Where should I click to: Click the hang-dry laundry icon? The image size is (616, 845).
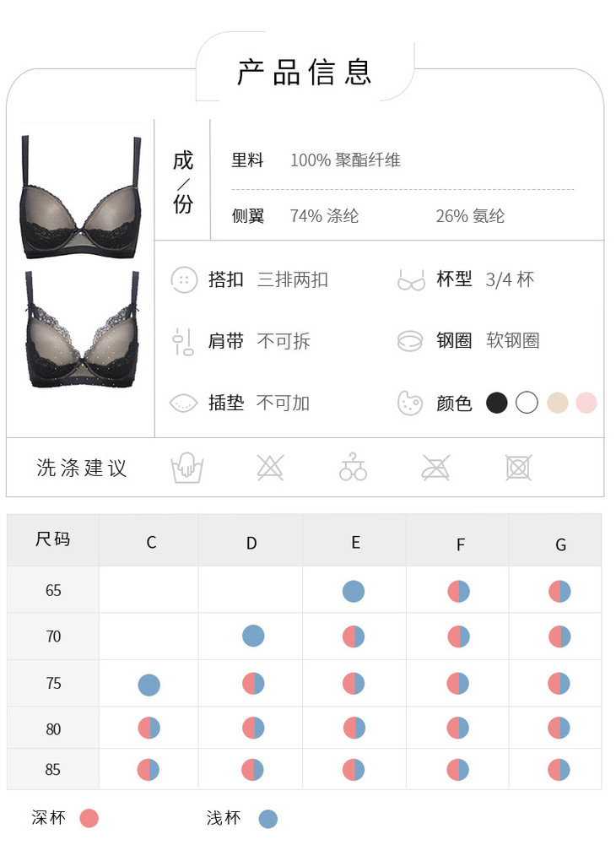click(x=353, y=467)
